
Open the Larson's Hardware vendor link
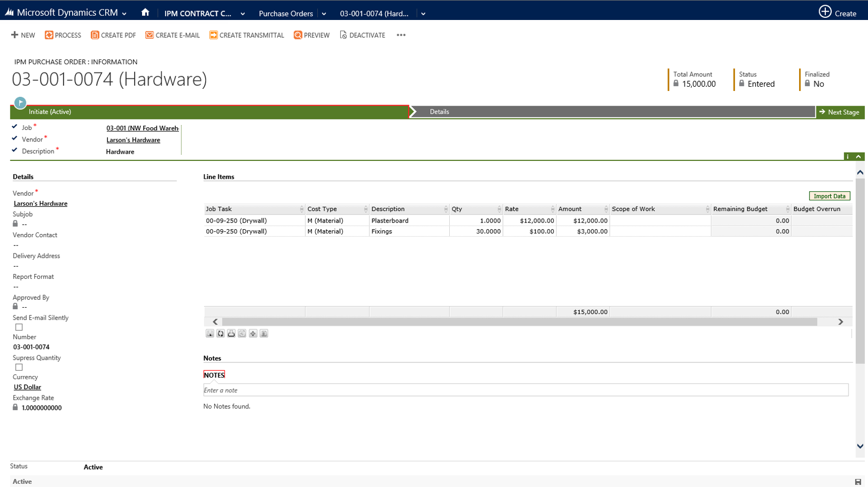[x=40, y=204]
